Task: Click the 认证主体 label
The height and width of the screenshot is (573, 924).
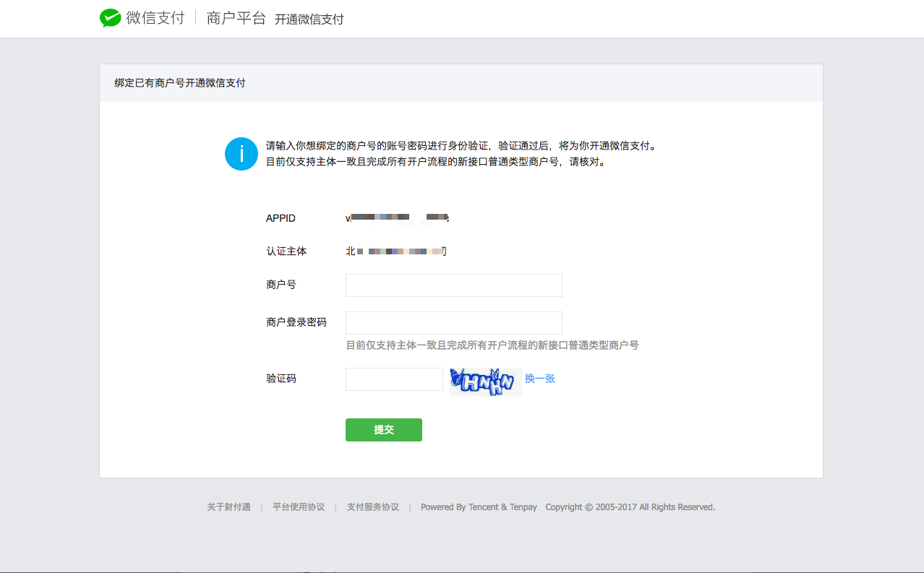Action: (x=286, y=251)
